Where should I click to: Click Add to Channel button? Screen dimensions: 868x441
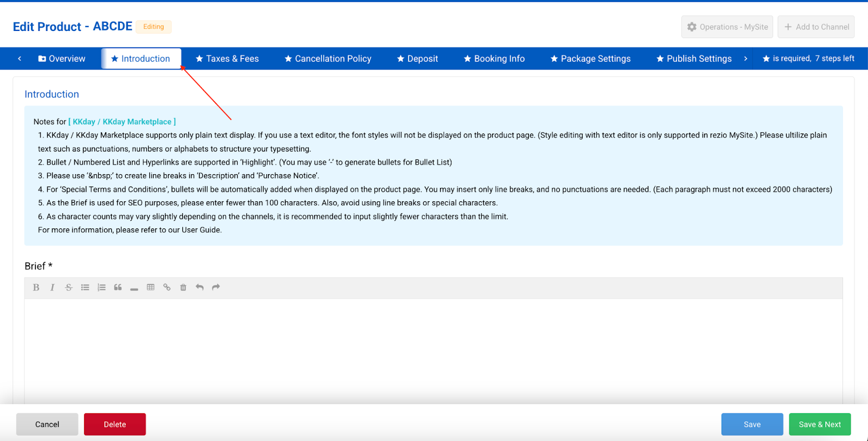point(816,27)
